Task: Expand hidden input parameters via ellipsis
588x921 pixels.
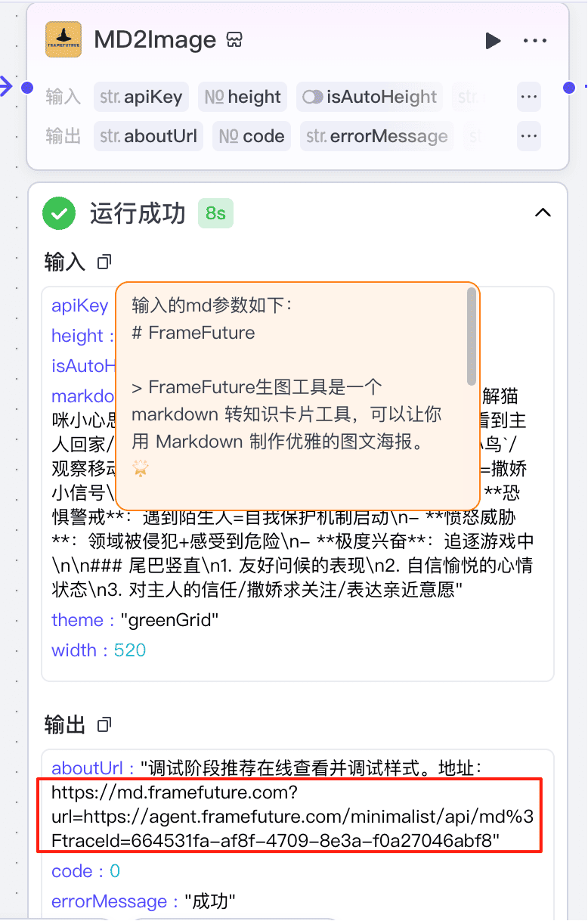Action: (x=528, y=97)
